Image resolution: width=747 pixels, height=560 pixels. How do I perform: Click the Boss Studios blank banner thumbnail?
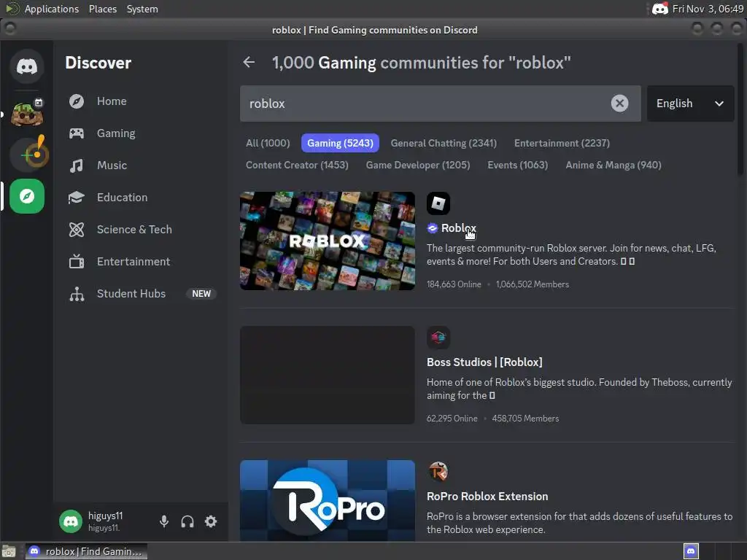(328, 376)
